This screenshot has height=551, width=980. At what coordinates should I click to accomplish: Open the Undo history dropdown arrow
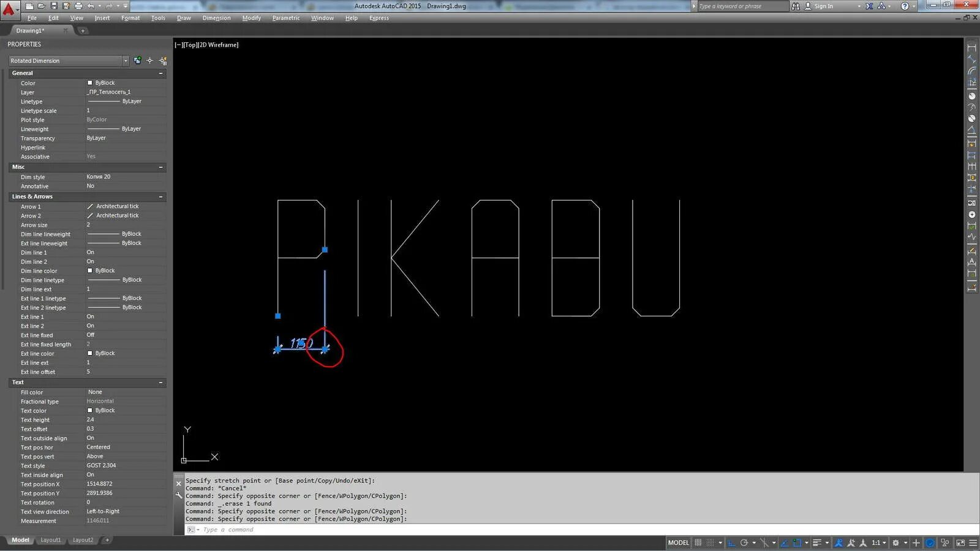coord(100,6)
